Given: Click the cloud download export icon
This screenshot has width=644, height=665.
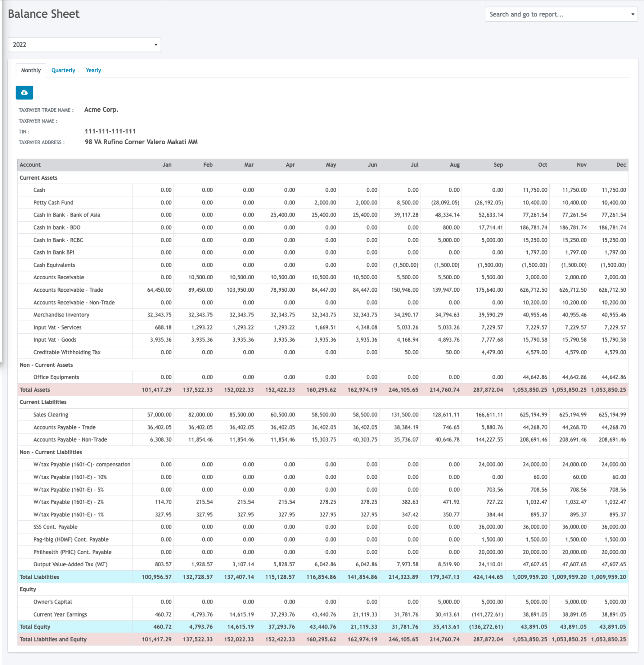Looking at the screenshot, I should [x=24, y=93].
